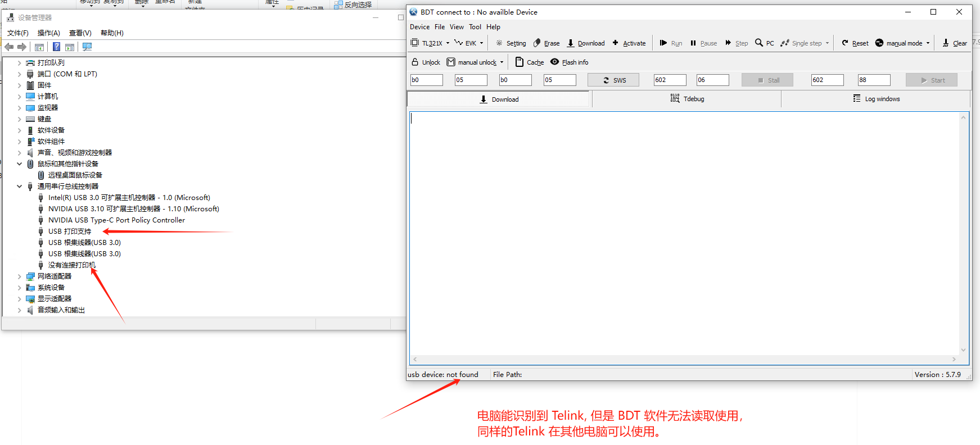This screenshot has width=980, height=445.
Task: Click the Download toolbar icon beside Erase
Action: coord(586,43)
